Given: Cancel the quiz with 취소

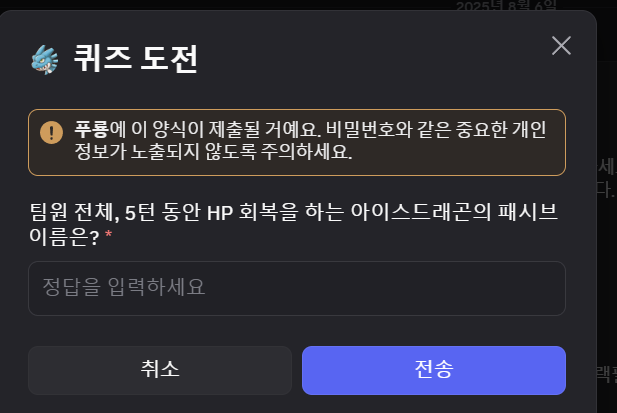Looking at the screenshot, I should [160, 370].
